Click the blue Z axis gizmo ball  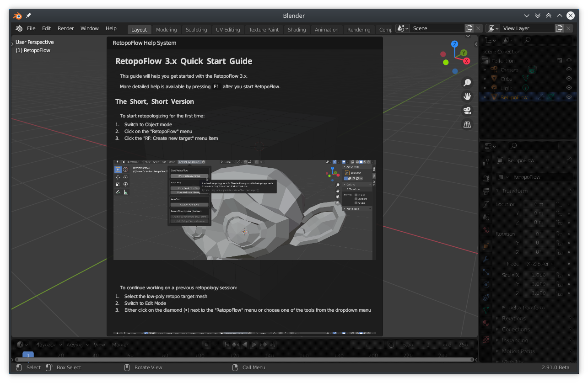(x=455, y=44)
